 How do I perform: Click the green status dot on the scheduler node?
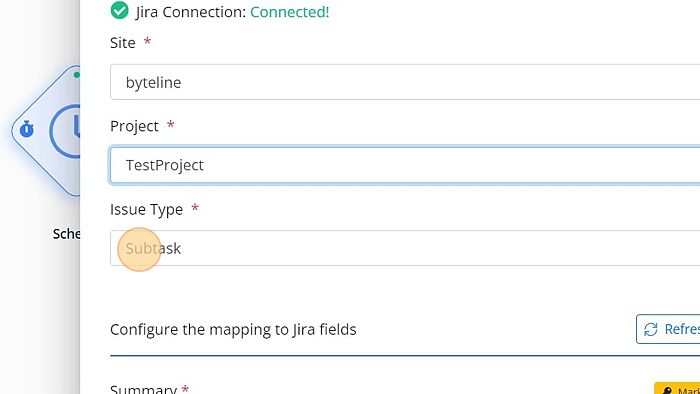77,74
